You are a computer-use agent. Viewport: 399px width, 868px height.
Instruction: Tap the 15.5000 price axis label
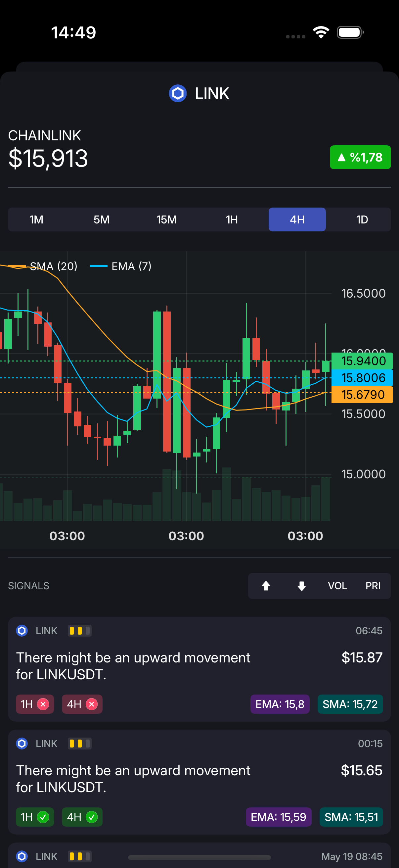363,414
